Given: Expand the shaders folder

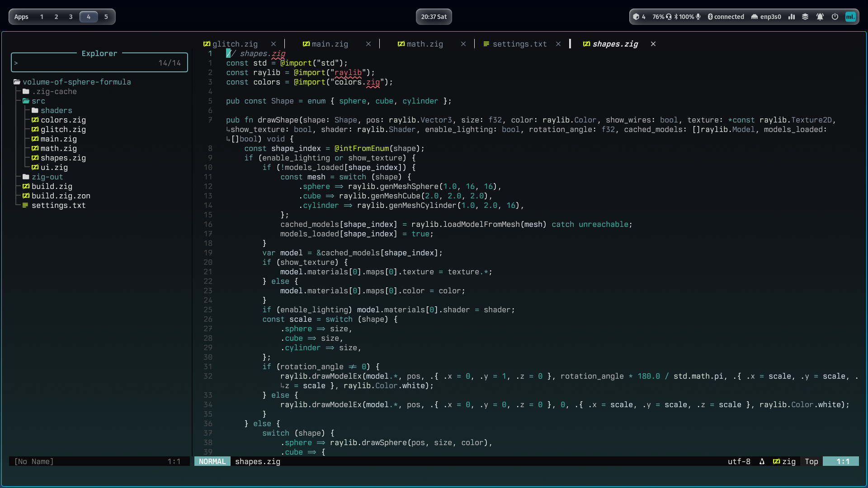Looking at the screenshot, I should (56, 110).
